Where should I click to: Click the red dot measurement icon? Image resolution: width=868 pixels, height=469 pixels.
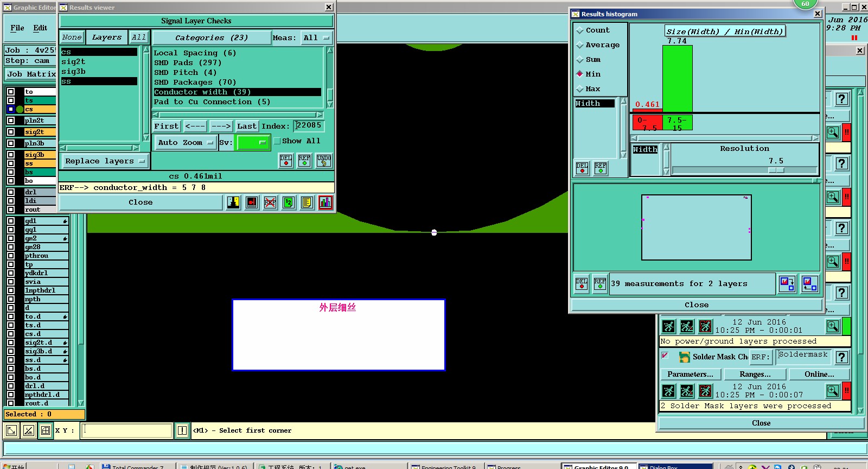pos(252,202)
